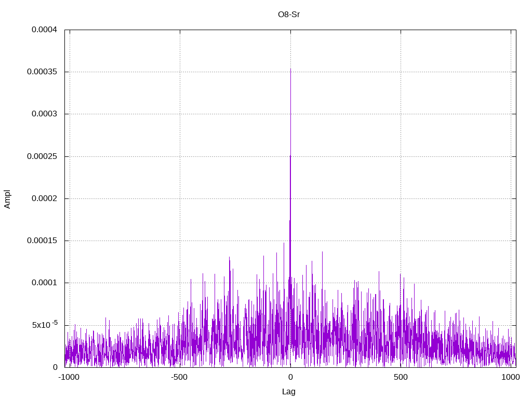Click the x-axis value -1000

tap(69, 377)
